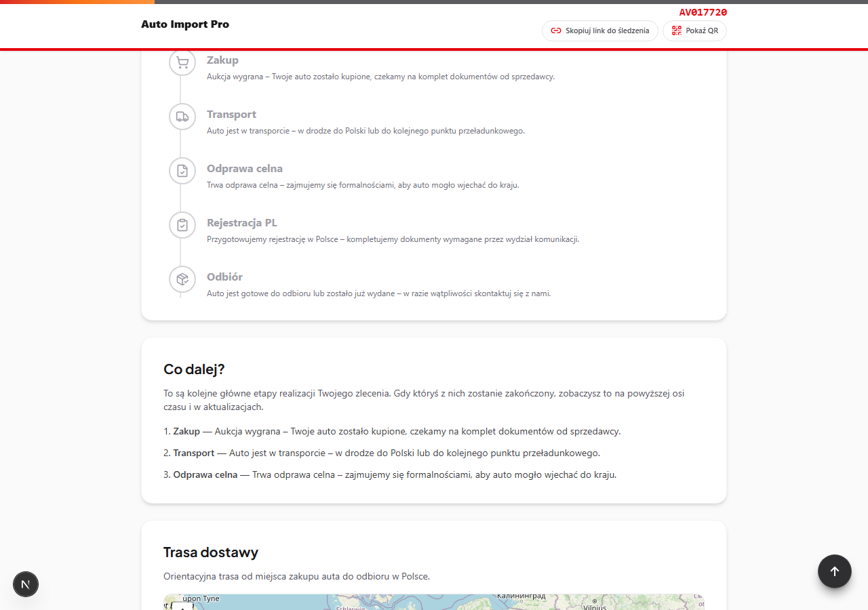Click the clipboard icon beside Rejestracja PL

(x=182, y=225)
